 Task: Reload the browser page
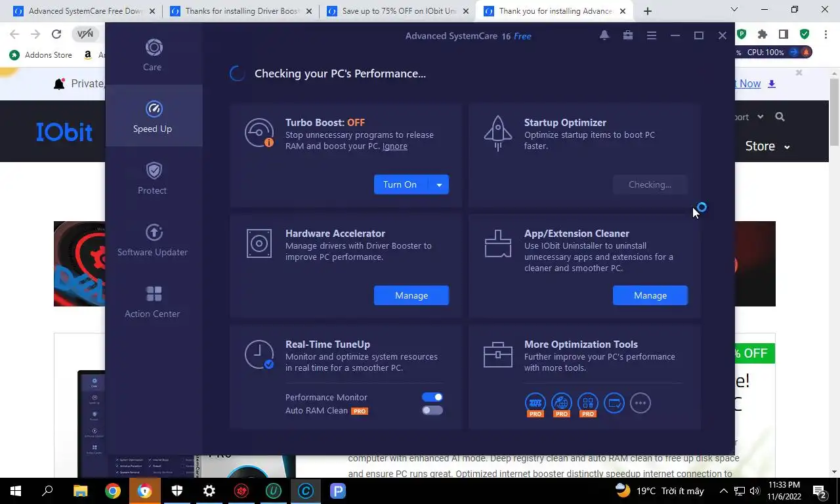[56, 34]
